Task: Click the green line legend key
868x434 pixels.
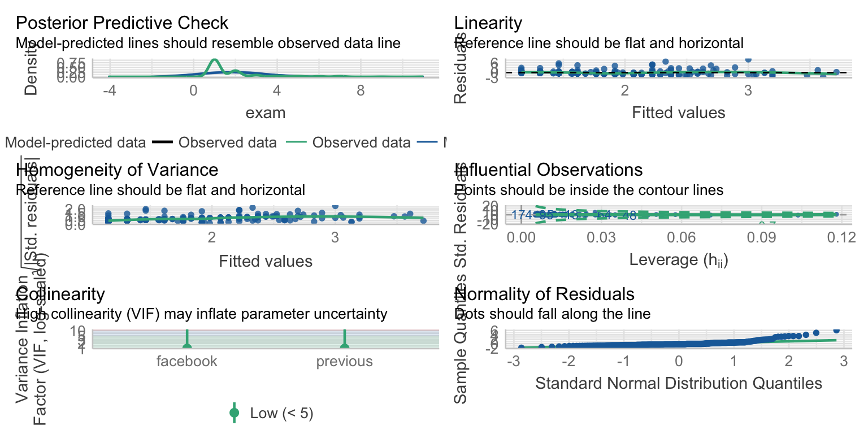Action: (x=297, y=142)
